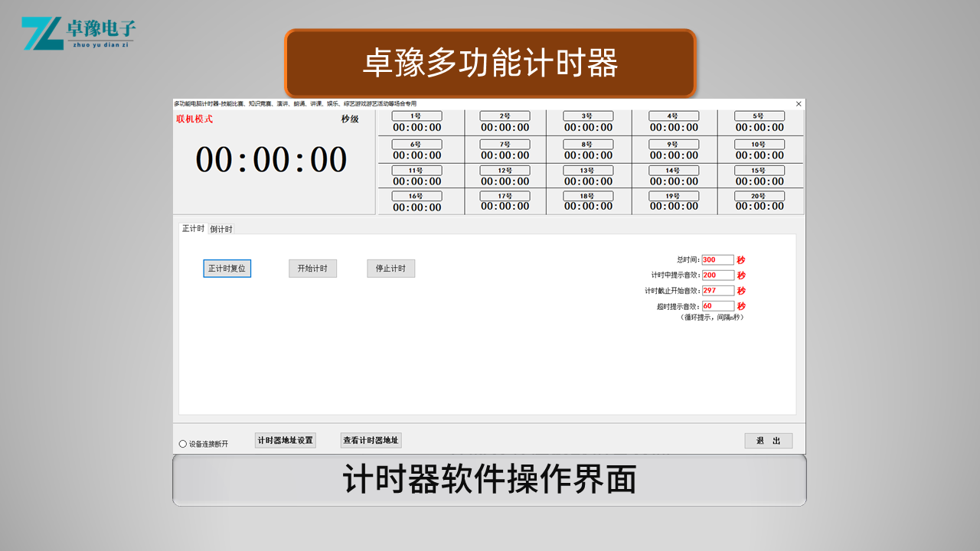Click the 计时截止开始音效 input field
Screen dimensions: 980x551
[717, 291]
